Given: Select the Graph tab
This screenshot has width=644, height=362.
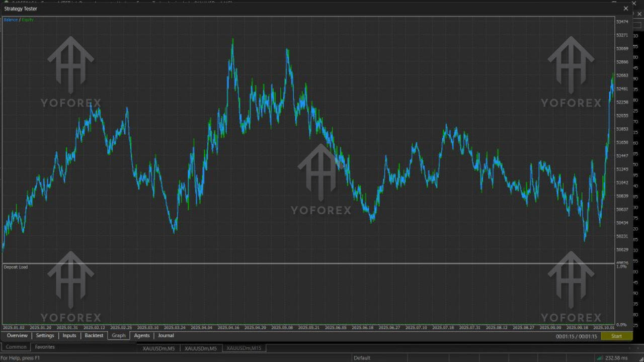Looking at the screenshot, I should point(118,335).
